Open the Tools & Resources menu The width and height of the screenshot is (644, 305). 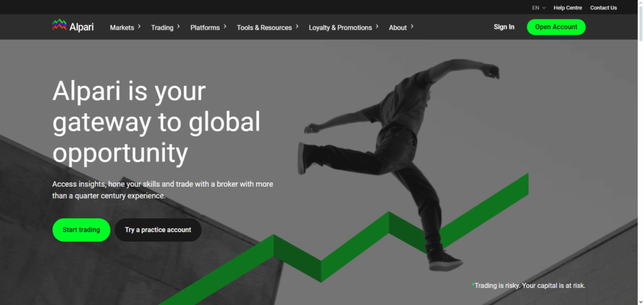(x=264, y=28)
